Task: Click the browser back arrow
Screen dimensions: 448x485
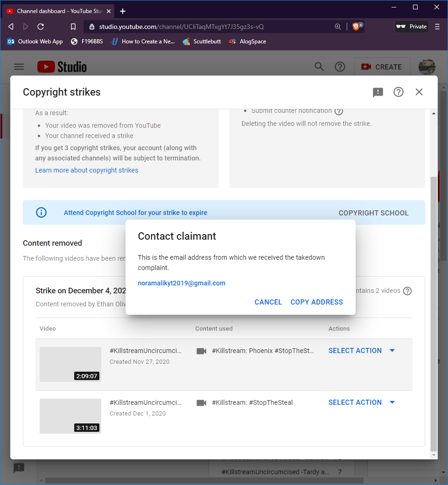Action: (x=11, y=27)
